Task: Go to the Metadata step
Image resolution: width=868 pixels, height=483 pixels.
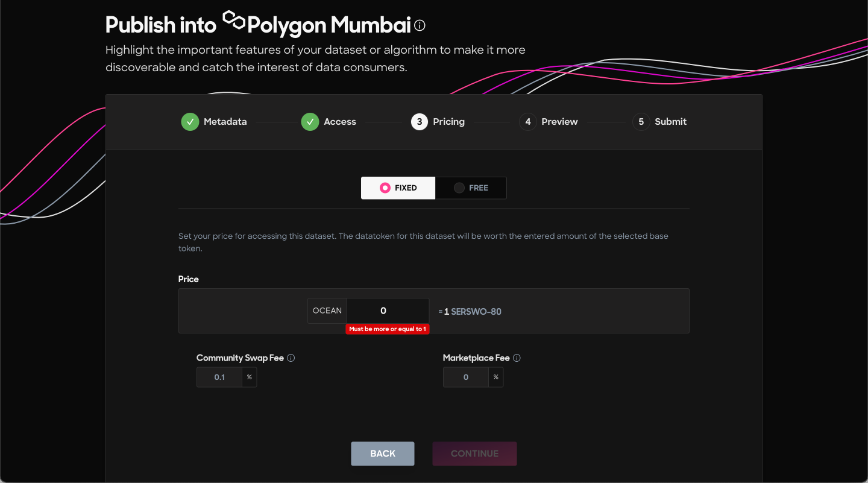Action: pos(214,122)
